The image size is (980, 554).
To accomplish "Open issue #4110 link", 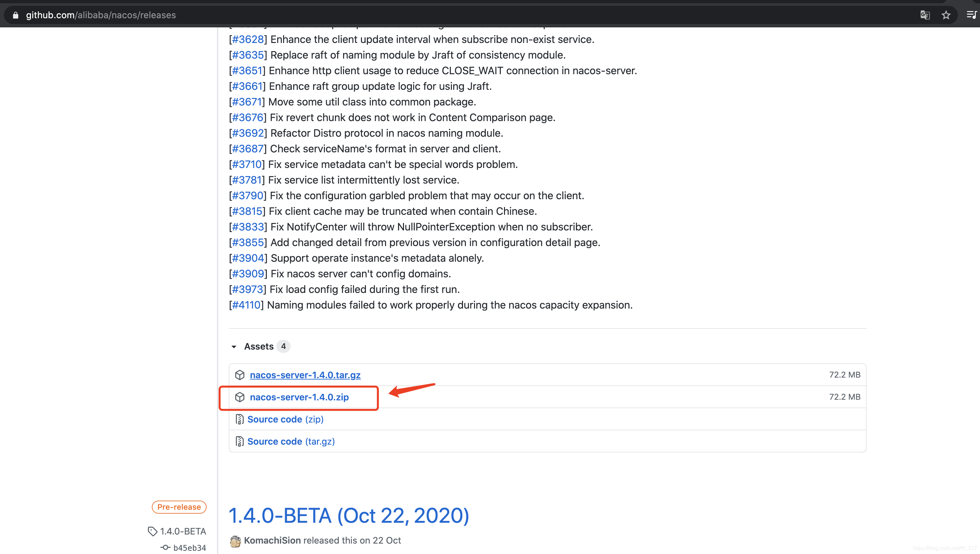I will (x=246, y=305).
